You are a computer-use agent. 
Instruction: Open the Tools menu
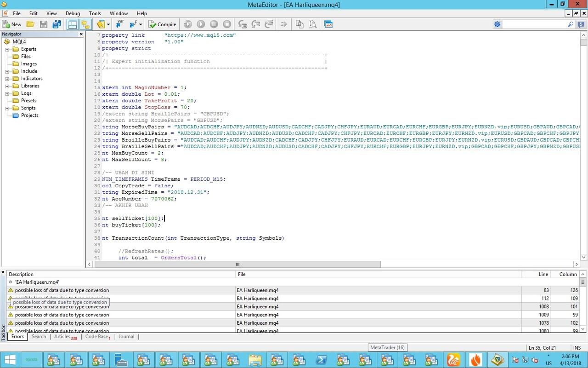95,13
